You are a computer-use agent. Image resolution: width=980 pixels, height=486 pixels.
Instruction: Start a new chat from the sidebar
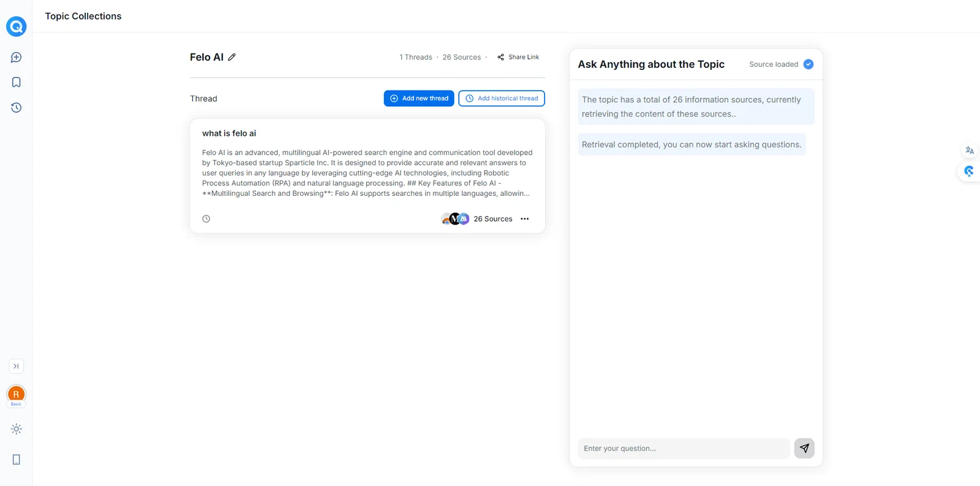pos(17,58)
